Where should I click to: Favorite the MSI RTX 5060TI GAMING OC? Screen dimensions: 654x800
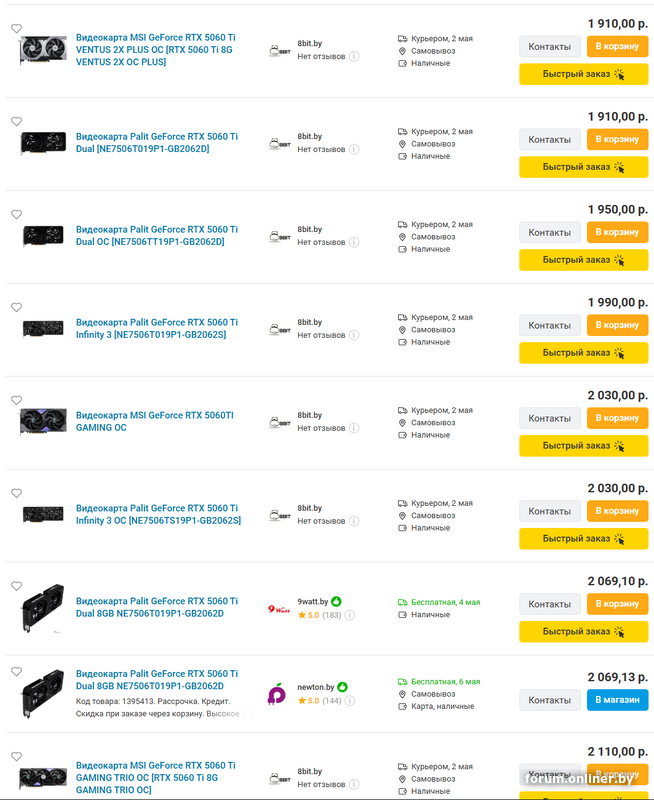click(x=16, y=400)
